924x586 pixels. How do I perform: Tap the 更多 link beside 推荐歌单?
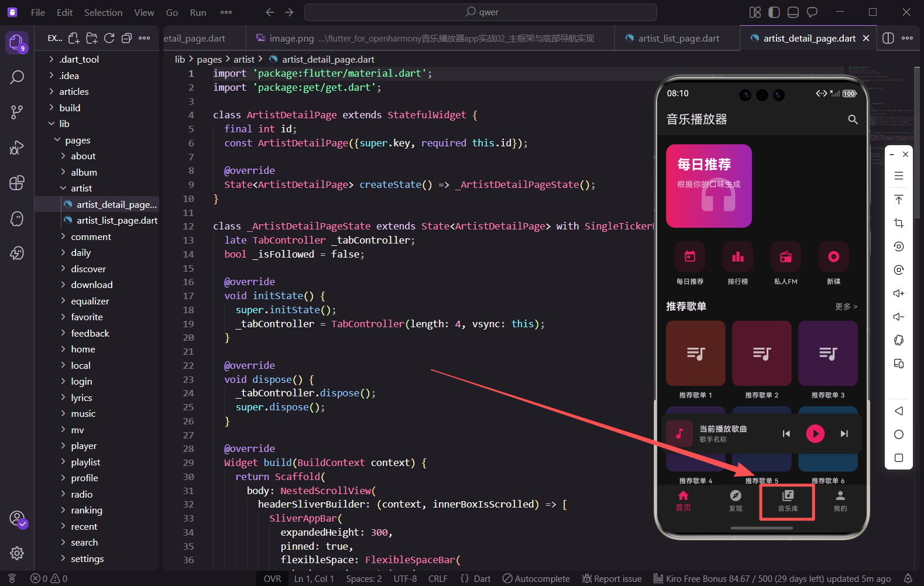point(846,307)
